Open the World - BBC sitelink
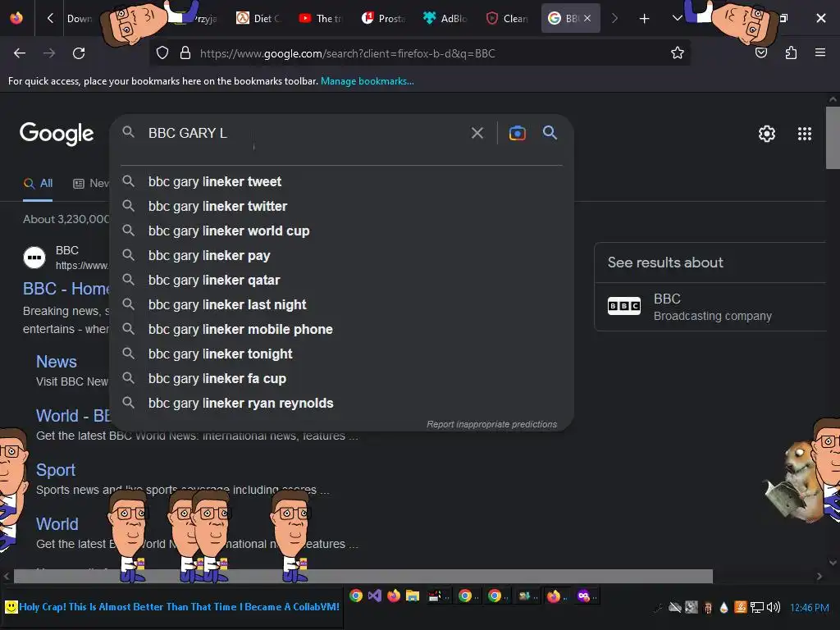The width and height of the screenshot is (840, 630). click(x=73, y=416)
